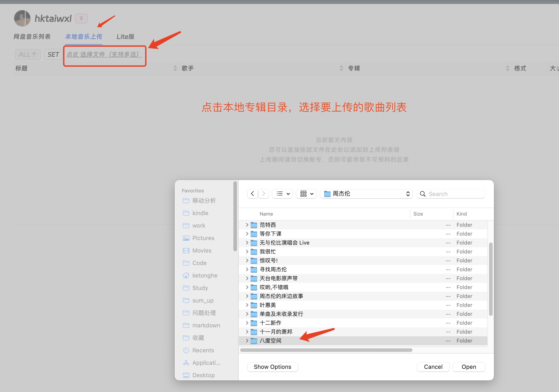Click the search magnifier icon

point(423,194)
